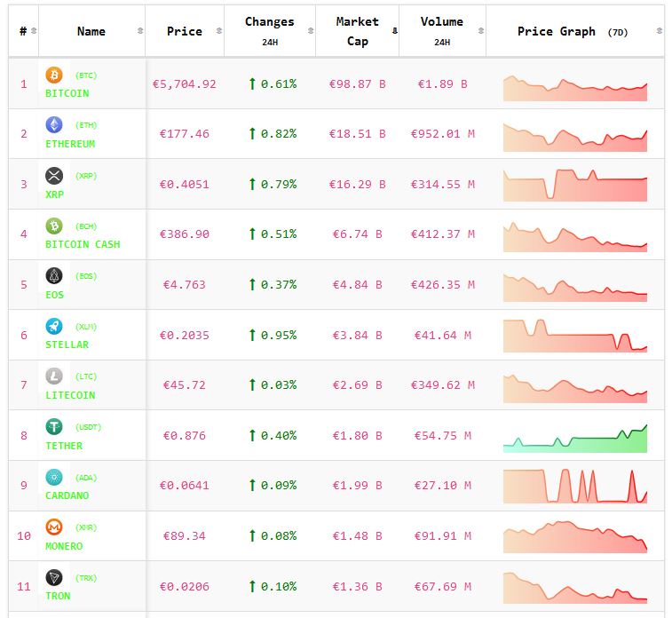Click the Tether green icon
This screenshot has width=672, height=618.
[x=54, y=427]
